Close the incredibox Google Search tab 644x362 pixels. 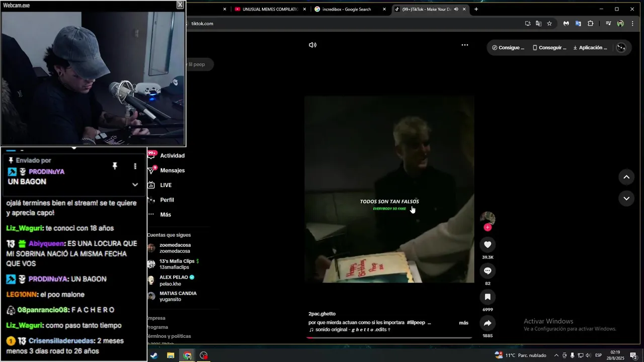pyautogui.click(x=384, y=9)
